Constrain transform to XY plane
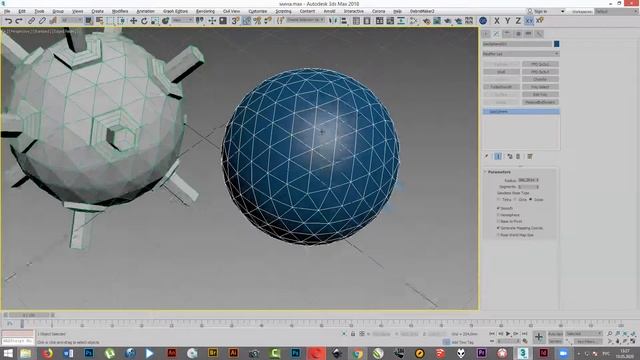 coord(529,20)
